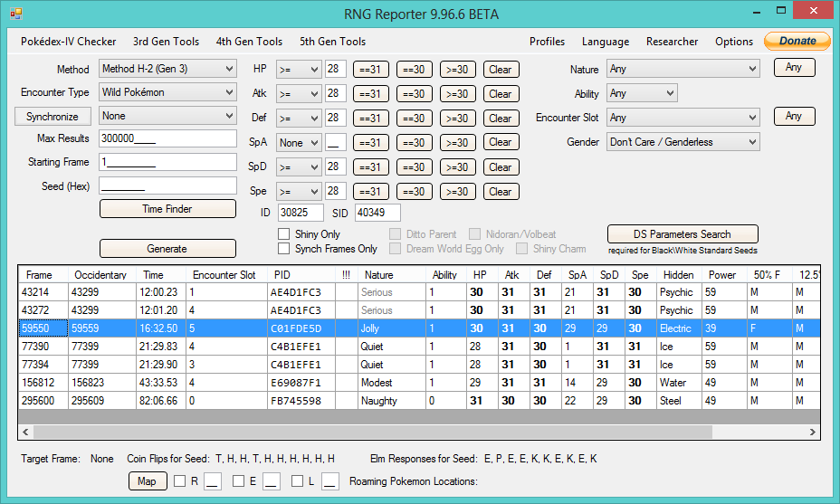840x504 pixels.
Task: Enable the Shiny Only checkbox
Action: click(284, 234)
